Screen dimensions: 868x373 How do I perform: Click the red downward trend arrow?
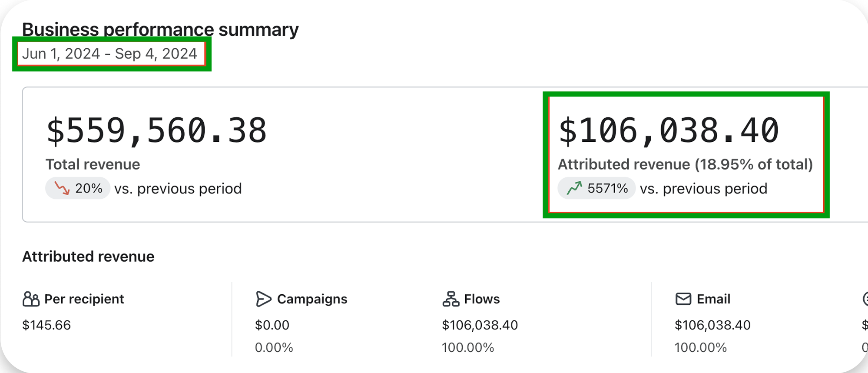click(x=62, y=188)
